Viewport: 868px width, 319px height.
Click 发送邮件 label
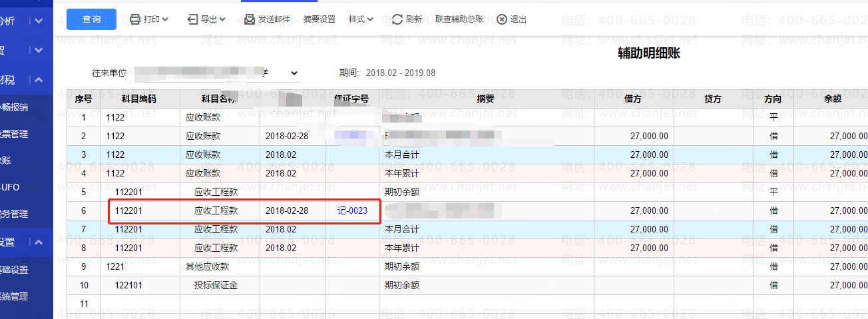pos(274,19)
